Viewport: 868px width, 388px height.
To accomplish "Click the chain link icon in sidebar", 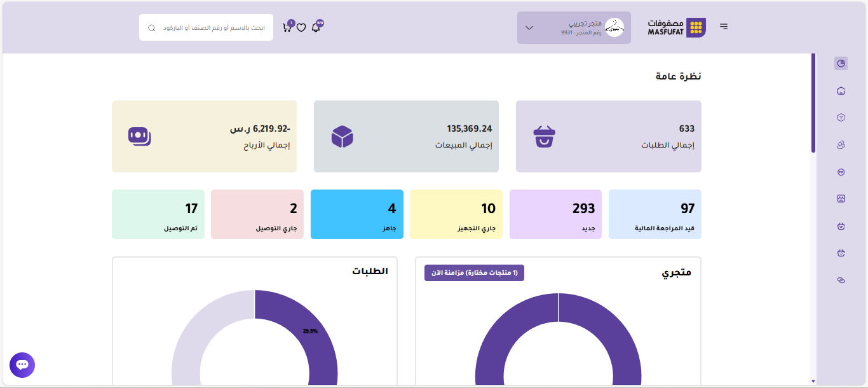I will 841,281.
